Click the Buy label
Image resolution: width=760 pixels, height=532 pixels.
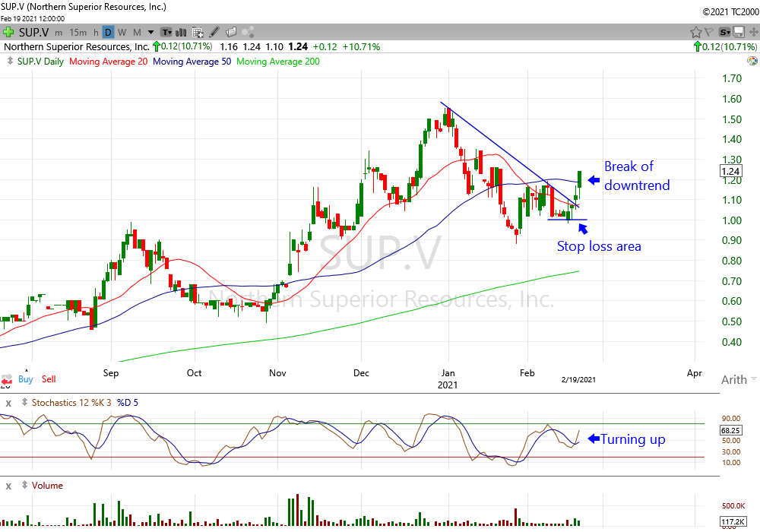(x=26, y=379)
